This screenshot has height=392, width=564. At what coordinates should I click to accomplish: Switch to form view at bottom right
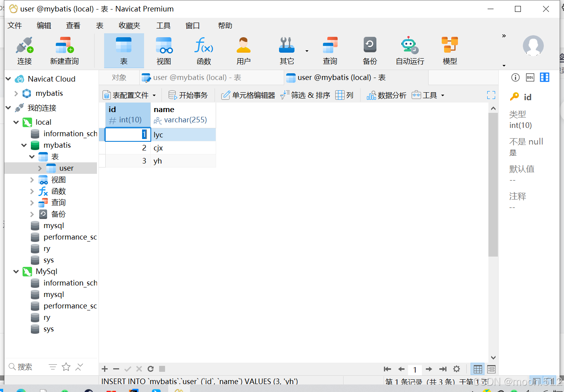click(491, 369)
